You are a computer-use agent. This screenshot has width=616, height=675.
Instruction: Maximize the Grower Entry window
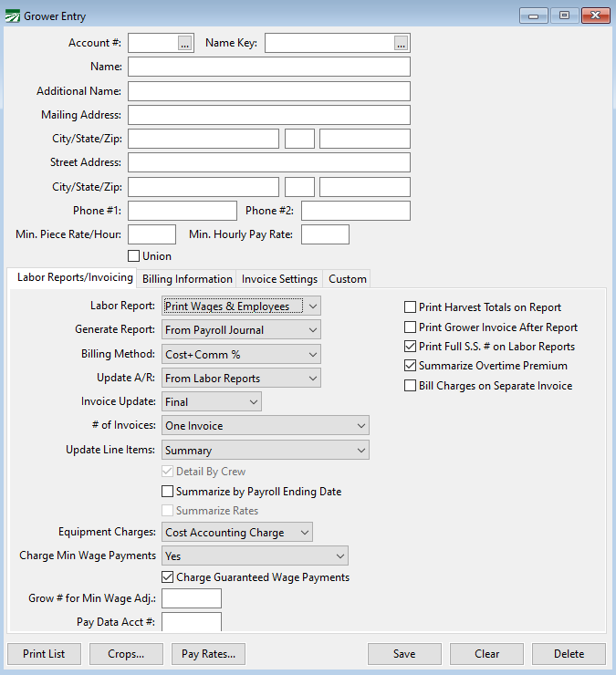point(564,16)
